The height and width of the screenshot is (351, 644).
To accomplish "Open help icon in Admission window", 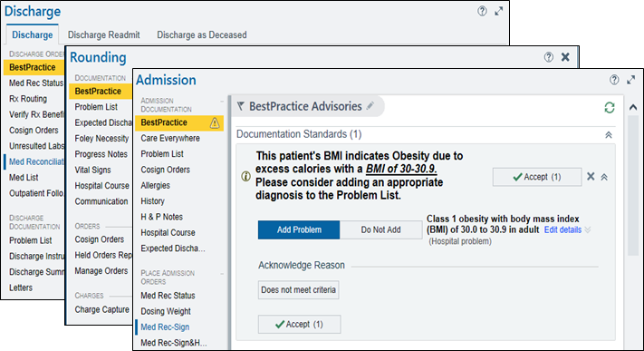I will point(614,80).
